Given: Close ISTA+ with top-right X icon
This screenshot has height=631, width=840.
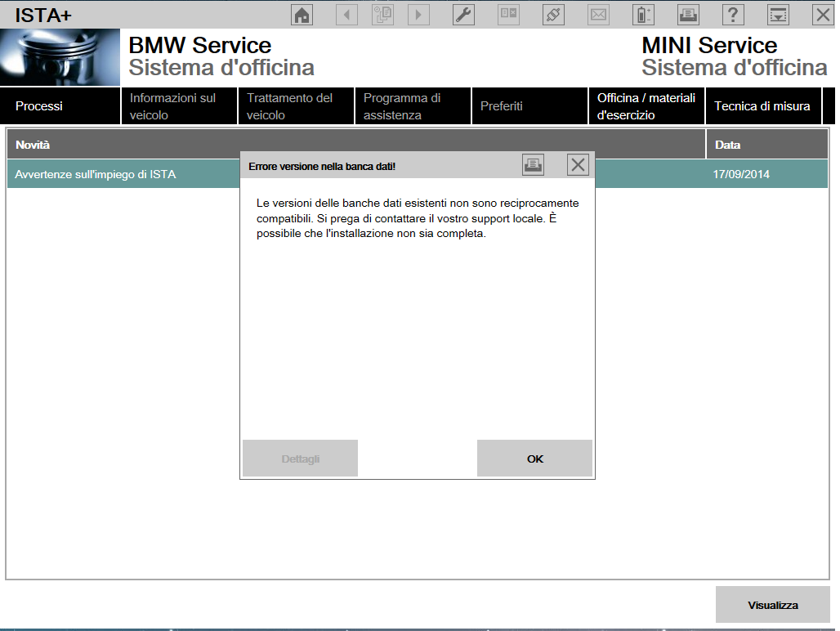Looking at the screenshot, I should (824, 15).
